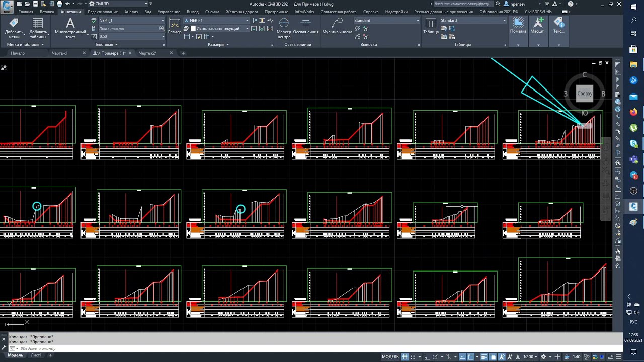Switch to the Вставка ribbon tab
This screenshot has height=362, width=644.
click(47, 12)
